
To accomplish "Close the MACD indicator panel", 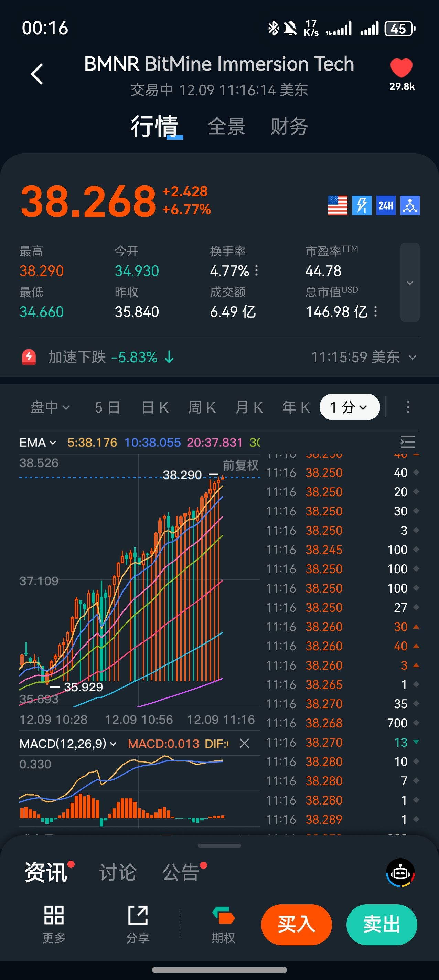I will [x=244, y=743].
